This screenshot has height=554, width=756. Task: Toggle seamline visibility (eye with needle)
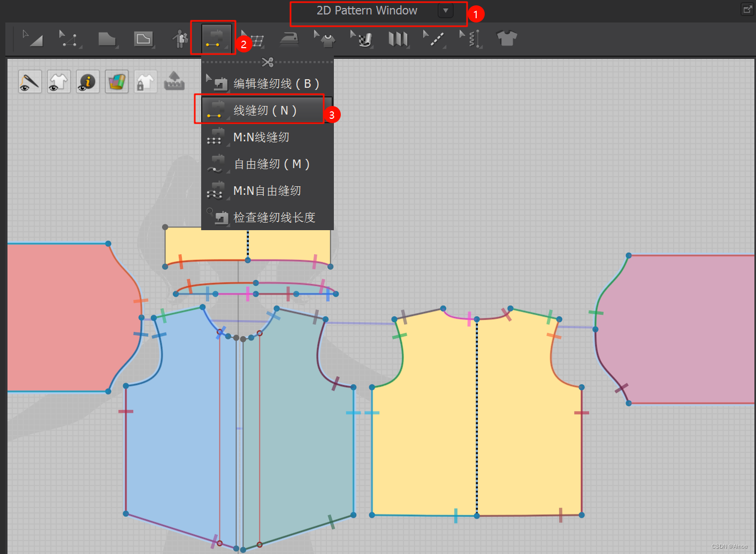click(30, 82)
